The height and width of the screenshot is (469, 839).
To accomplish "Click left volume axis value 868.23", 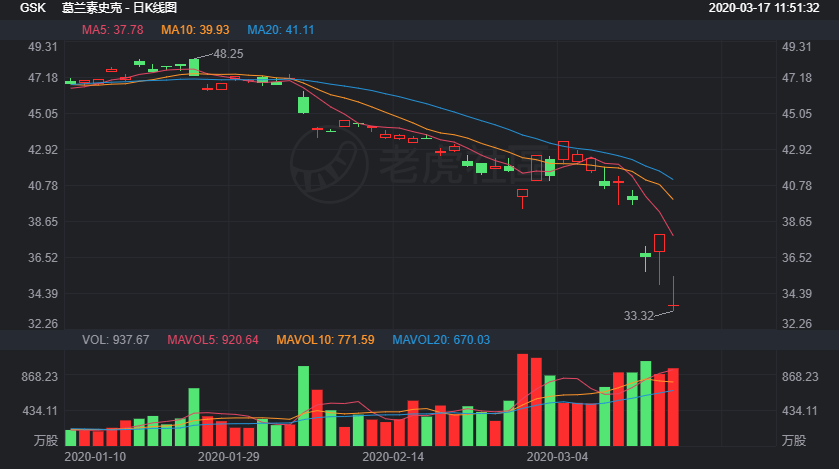I will coord(40,377).
